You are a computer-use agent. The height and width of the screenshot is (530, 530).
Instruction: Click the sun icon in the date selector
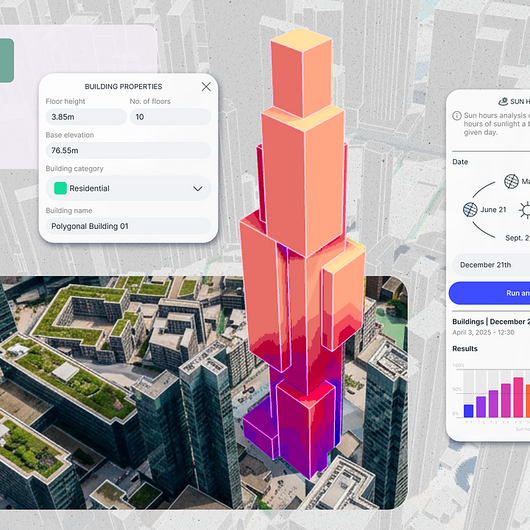click(x=525, y=210)
